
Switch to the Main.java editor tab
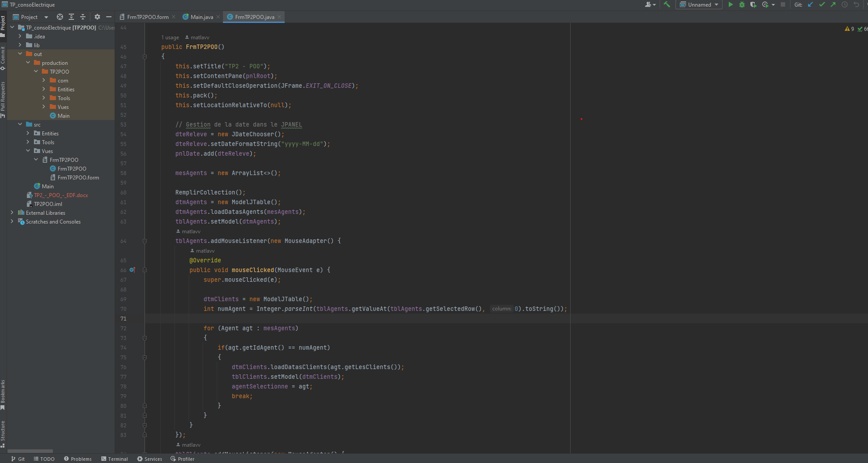click(201, 17)
